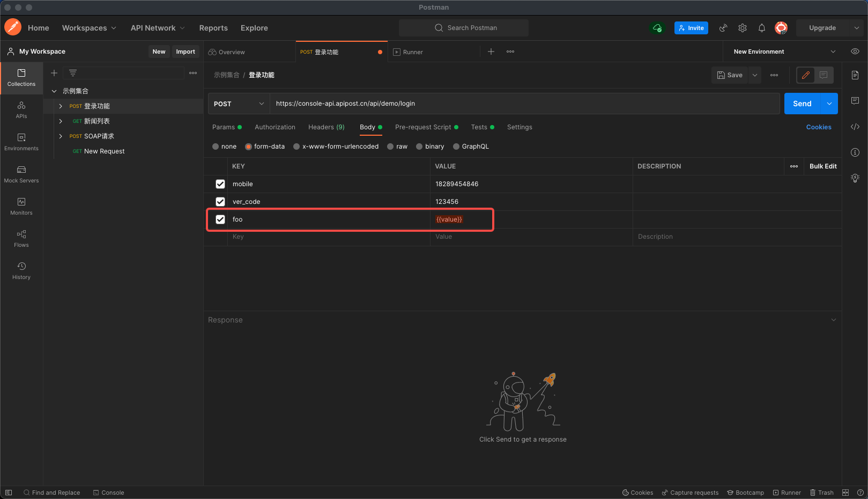Select the form-data body type

tap(249, 146)
